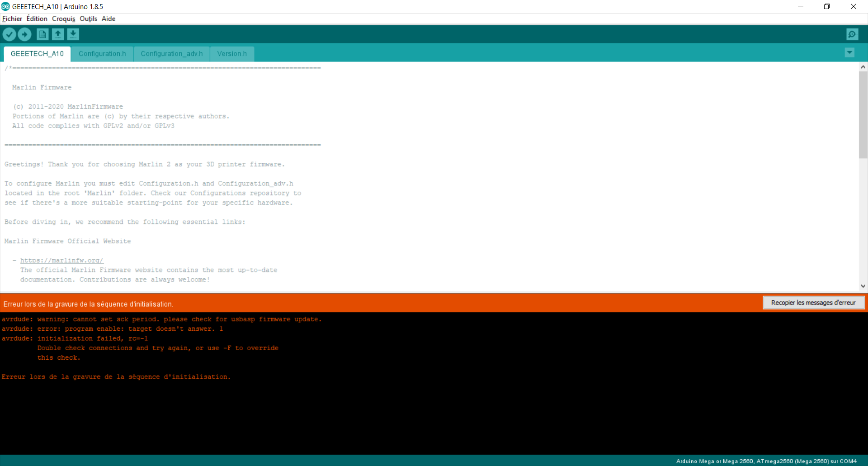Click the Upload (arrow) toolbar button
The image size is (868, 466).
point(24,34)
